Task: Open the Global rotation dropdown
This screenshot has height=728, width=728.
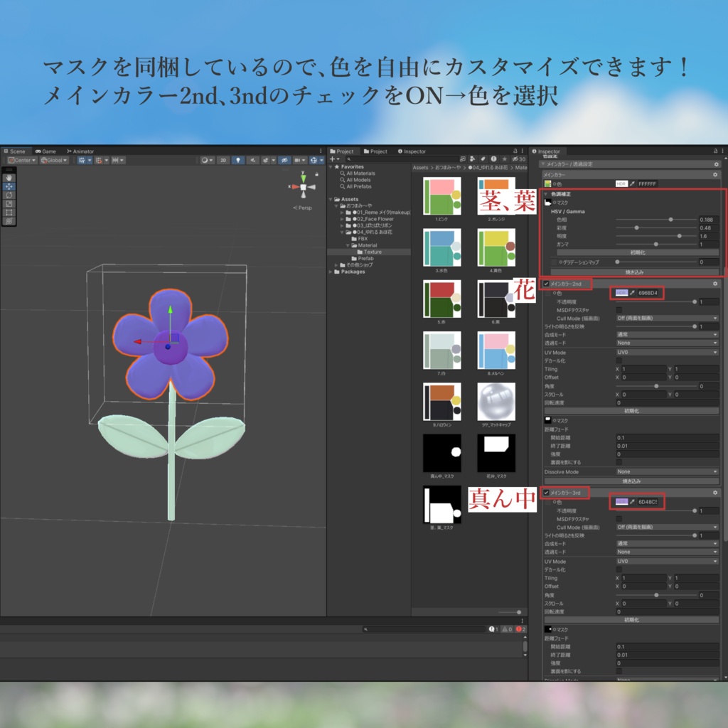Action: click(54, 160)
